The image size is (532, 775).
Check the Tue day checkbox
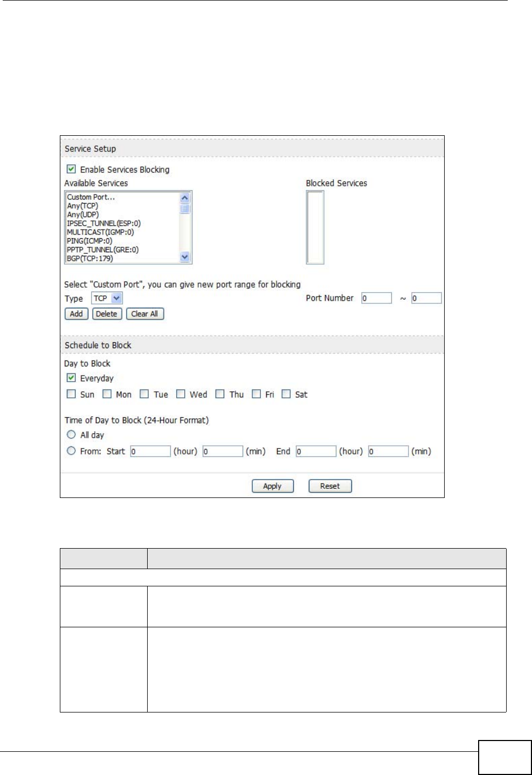[x=144, y=394]
